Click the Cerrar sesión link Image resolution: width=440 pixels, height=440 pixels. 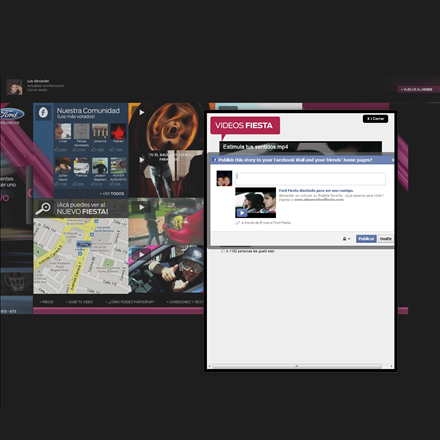click(x=37, y=90)
